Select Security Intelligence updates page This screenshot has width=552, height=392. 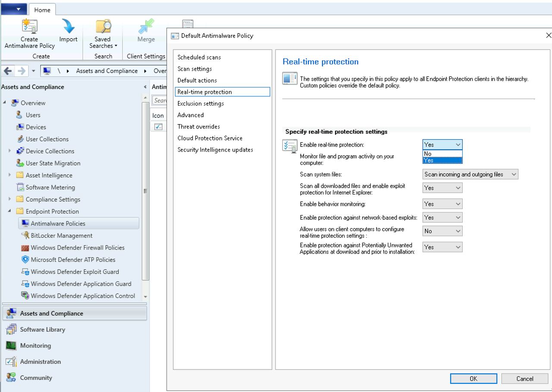[x=215, y=150]
